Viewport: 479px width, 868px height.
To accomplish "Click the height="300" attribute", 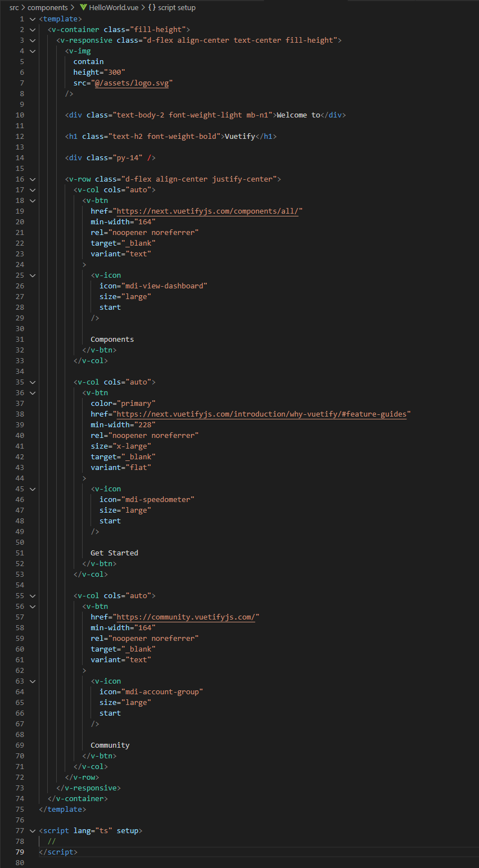I will [x=100, y=73].
